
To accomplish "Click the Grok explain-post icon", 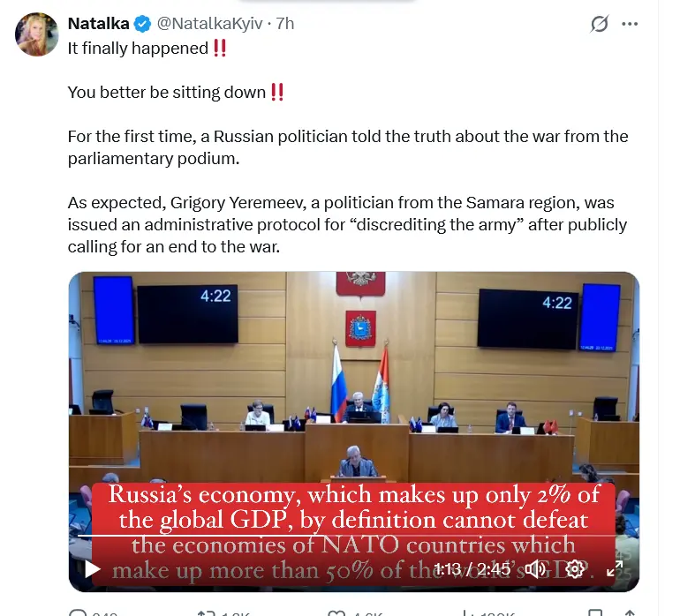I will click(x=600, y=24).
